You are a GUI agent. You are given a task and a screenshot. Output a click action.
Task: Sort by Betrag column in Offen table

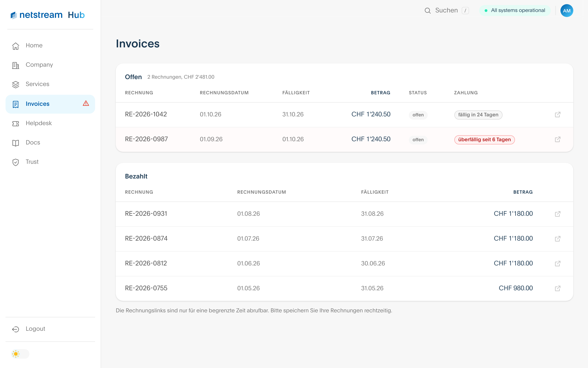381,93
